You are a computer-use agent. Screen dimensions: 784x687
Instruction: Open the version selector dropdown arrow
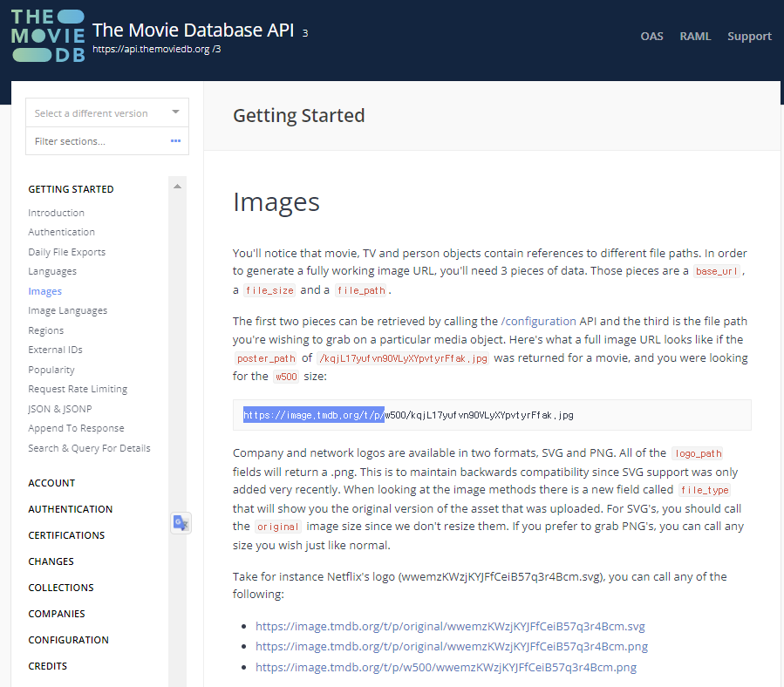tap(175, 112)
